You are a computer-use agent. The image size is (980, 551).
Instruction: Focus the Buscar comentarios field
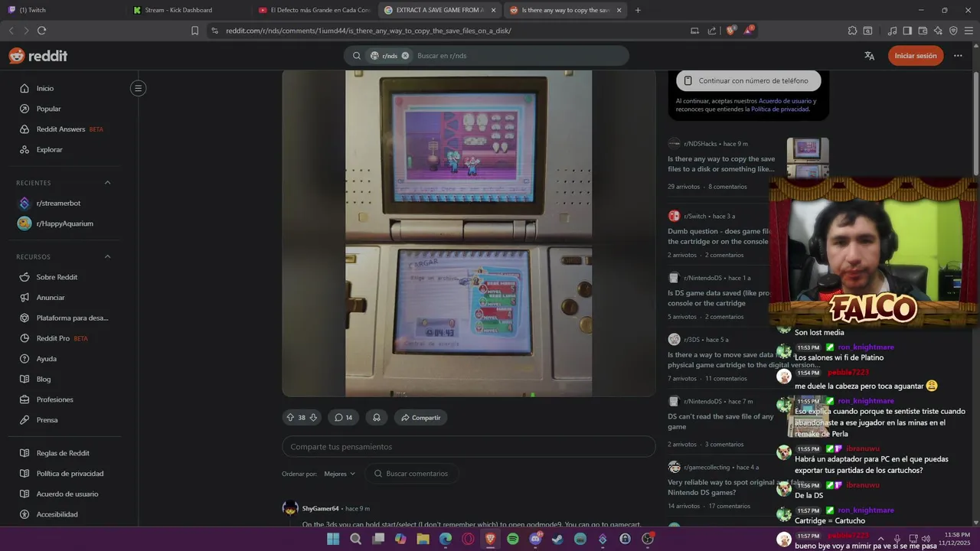tap(412, 474)
